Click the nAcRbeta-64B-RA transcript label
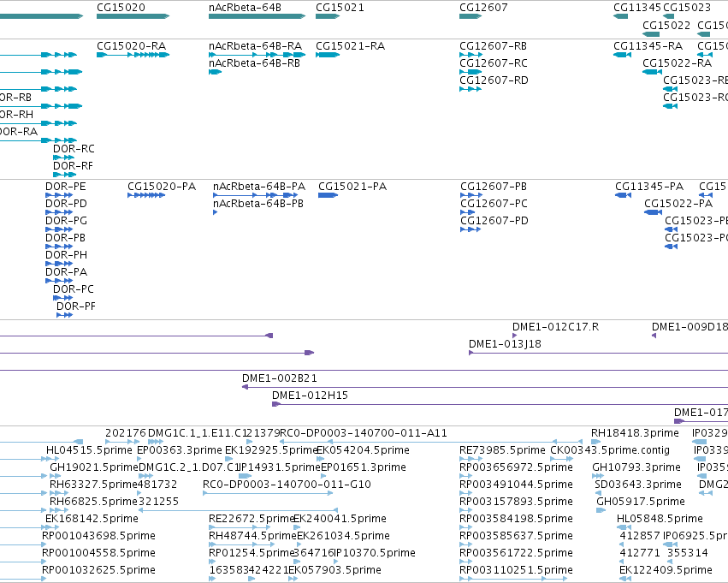 [x=256, y=46]
